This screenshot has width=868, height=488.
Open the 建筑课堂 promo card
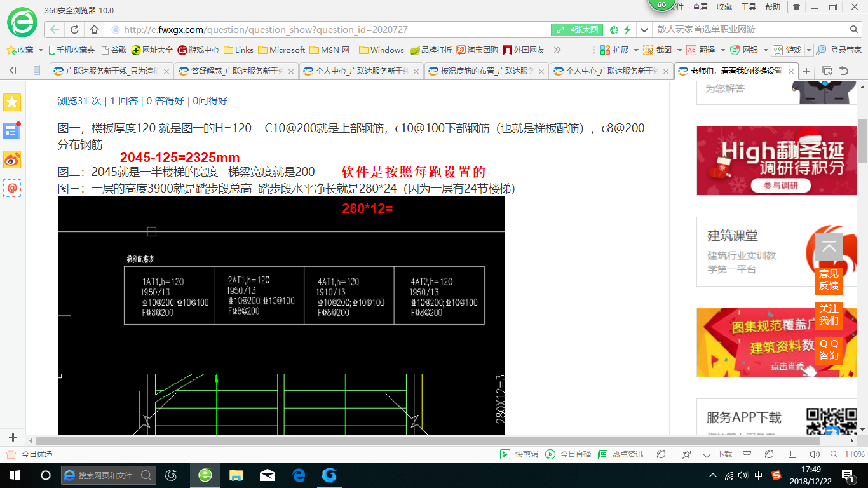[777, 252]
